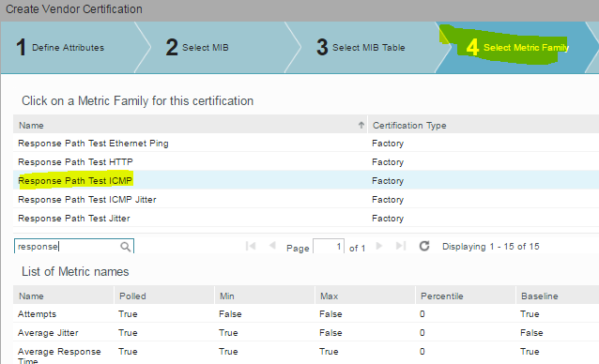Image resolution: width=599 pixels, height=364 pixels.
Task: Select Response Path Test Jitter row
Action: [306, 218]
